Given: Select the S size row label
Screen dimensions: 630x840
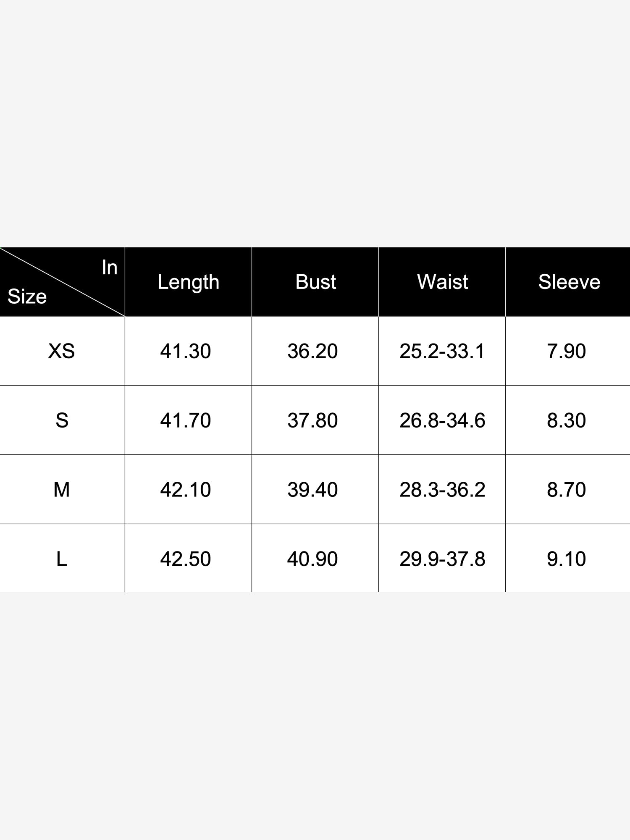Looking at the screenshot, I should [x=62, y=420].
